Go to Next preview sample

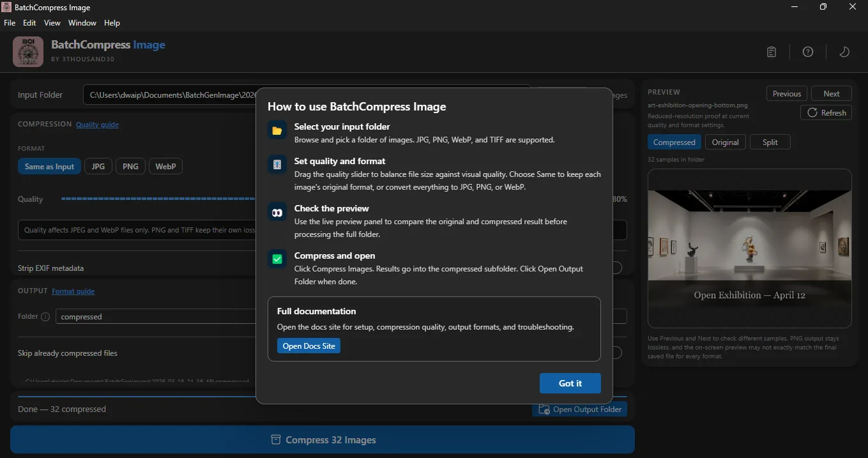coord(832,93)
